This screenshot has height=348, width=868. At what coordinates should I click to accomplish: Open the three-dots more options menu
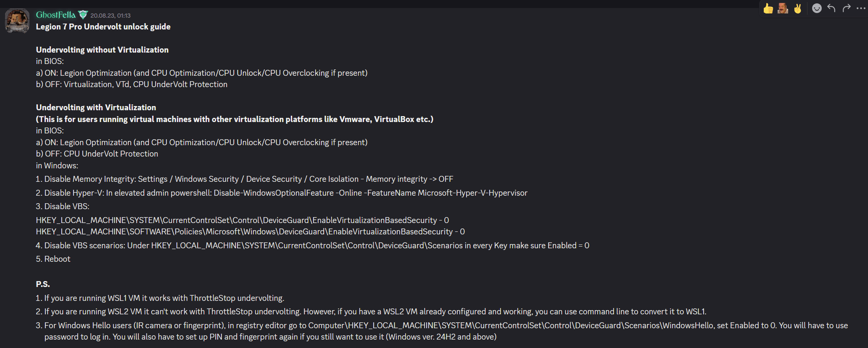pos(861,8)
